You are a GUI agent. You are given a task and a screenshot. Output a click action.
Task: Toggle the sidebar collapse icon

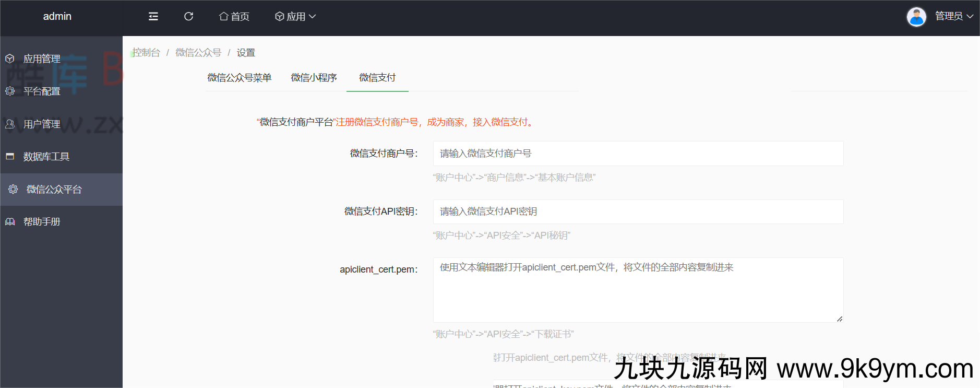tap(153, 16)
